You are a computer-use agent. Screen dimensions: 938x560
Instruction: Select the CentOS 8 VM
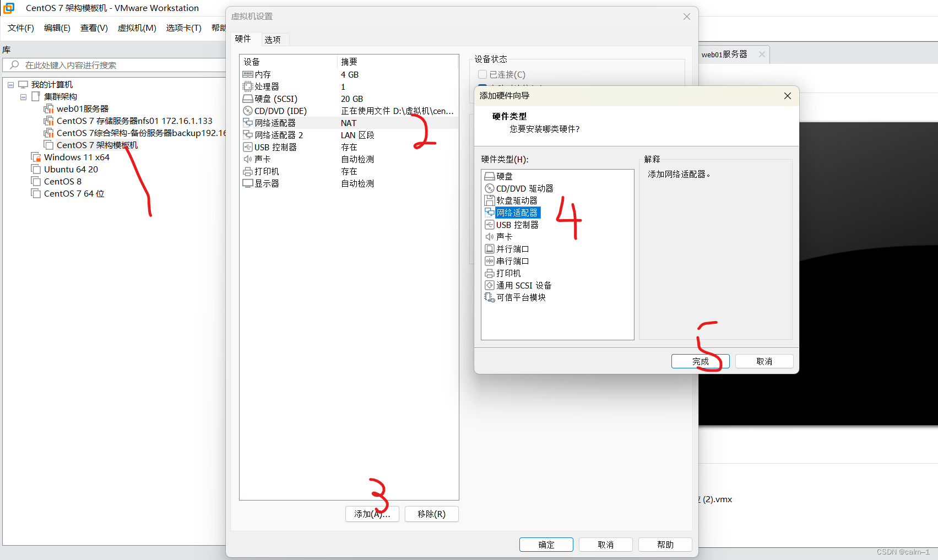coord(63,182)
